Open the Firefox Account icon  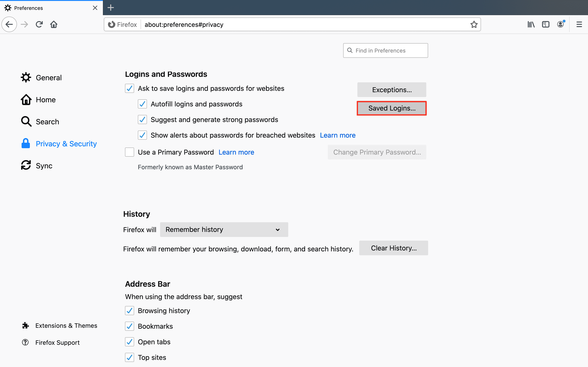560,24
